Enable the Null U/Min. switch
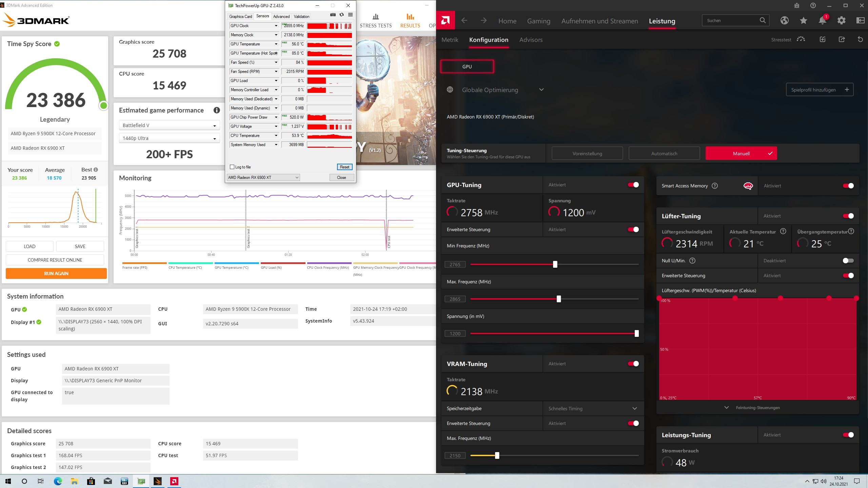This screenshot has height=488, width=868. pyautogui.click(x=848, y=261)
